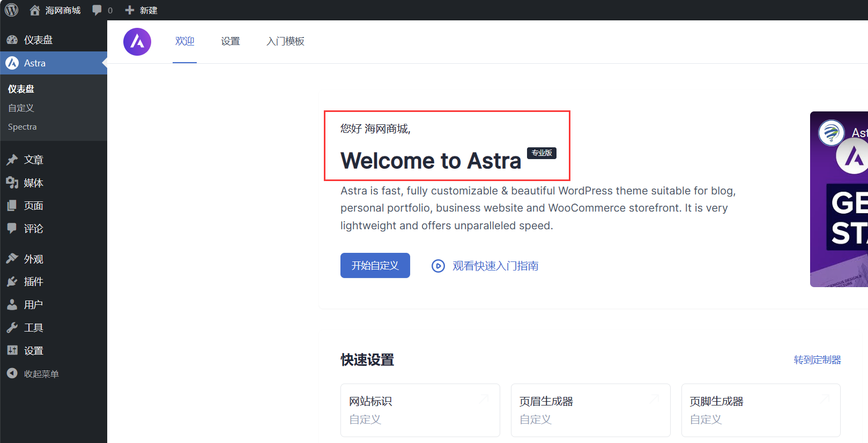Select 仪表盘 under Astra submenu
Image resolution: width=868 pixels, height=443 pixels.
[x=21, y=89]
